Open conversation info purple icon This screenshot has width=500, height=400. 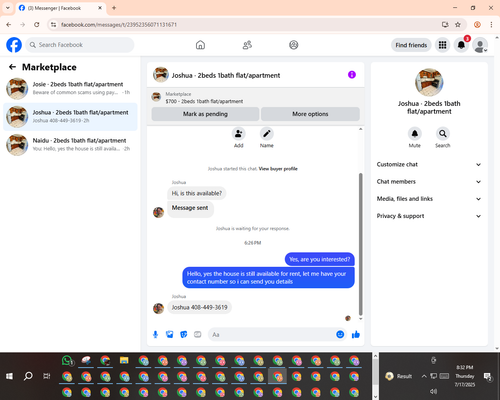click(x=352, y=75)
